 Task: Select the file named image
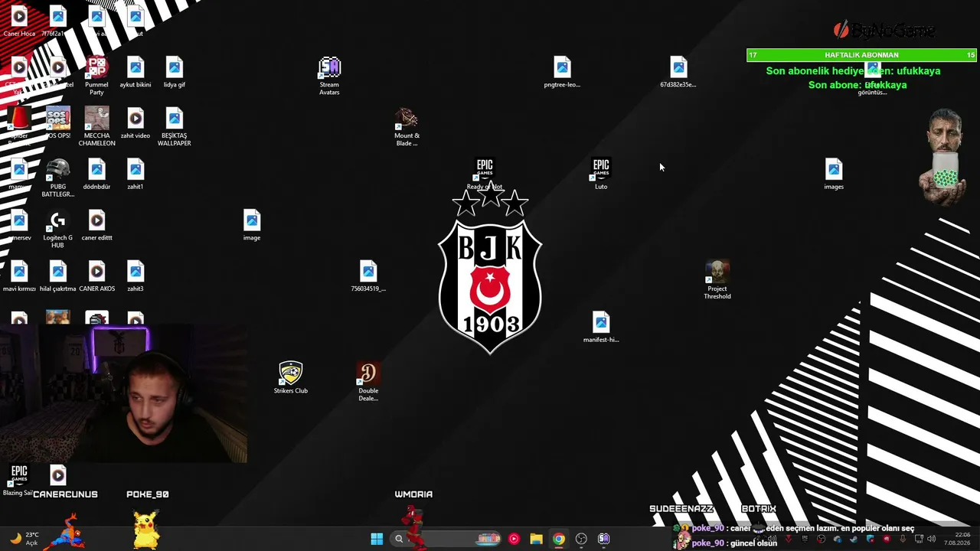[x=252, y=226]
